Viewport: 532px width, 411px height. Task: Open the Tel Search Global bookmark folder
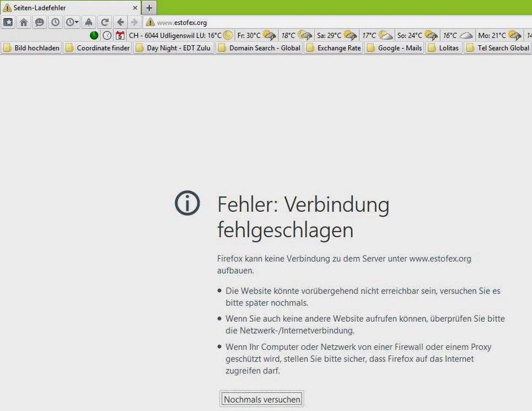pos(498,48)
